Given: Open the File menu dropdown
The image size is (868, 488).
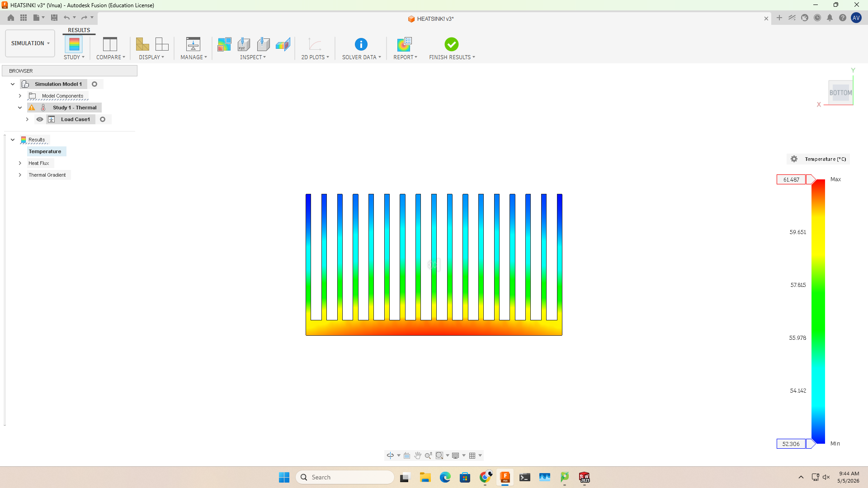Looking at the screenshot, I should [39, 18].
